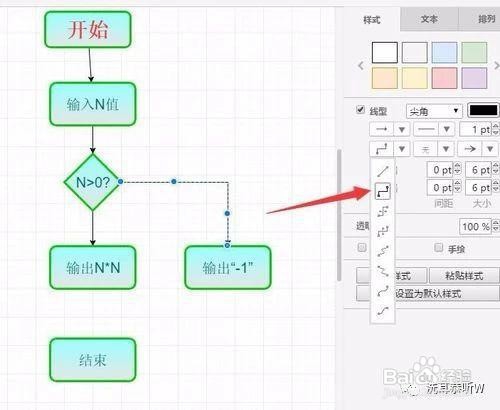500x410 pixels.
Task: Click the 1 pt line width field
Action: click(x=476, y=129)
